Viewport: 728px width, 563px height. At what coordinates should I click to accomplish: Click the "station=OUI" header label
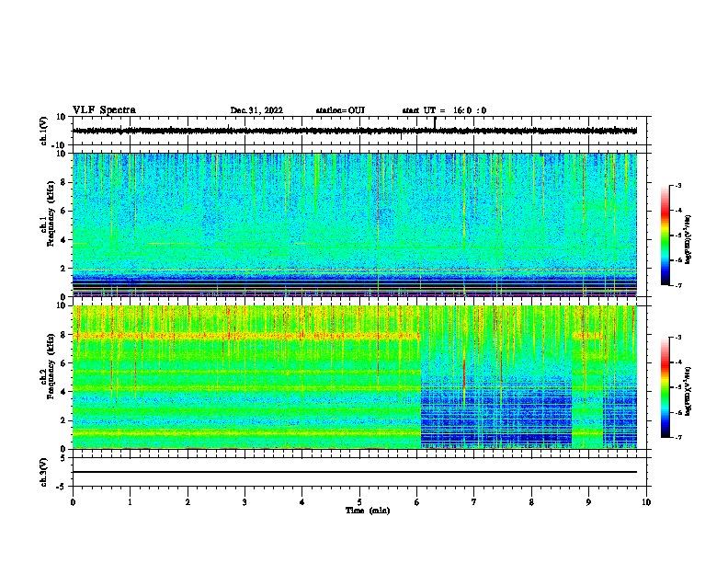coord(340,110)
